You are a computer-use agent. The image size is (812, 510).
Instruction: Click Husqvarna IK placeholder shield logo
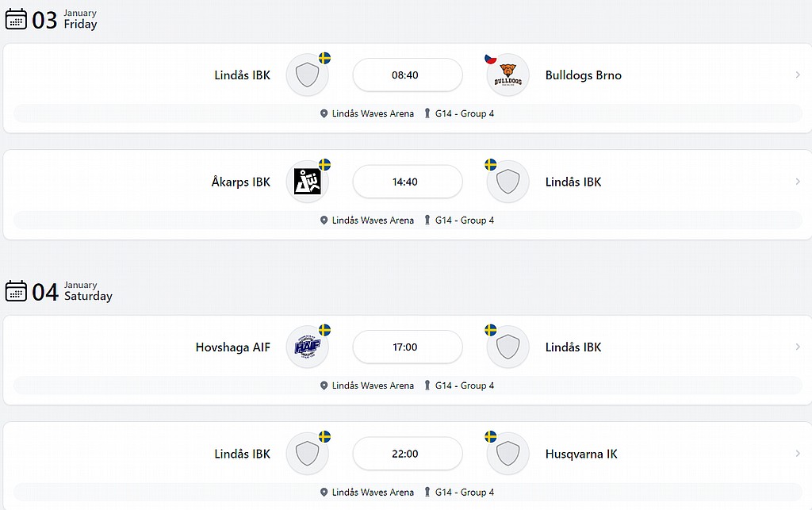coord(507,454)
